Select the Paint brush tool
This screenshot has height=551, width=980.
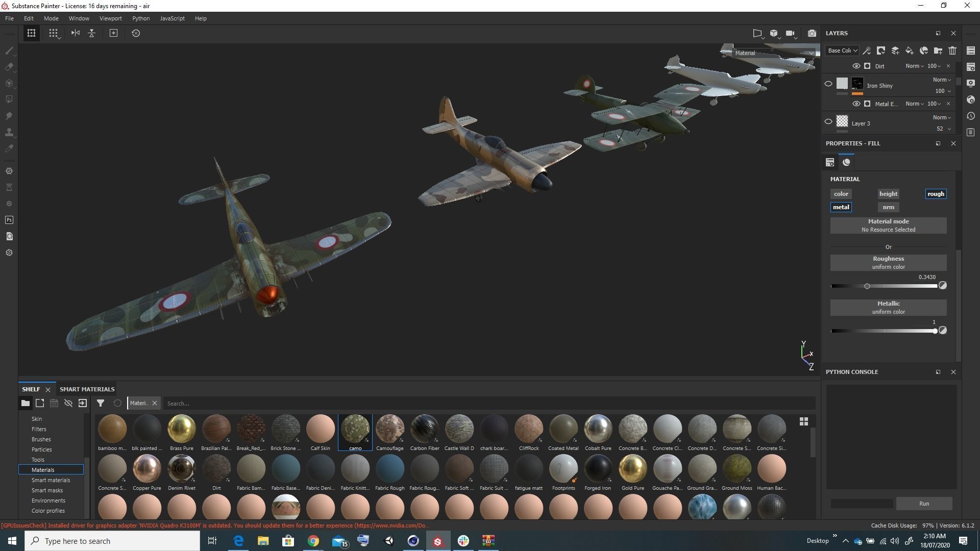[x=9, y=51]
